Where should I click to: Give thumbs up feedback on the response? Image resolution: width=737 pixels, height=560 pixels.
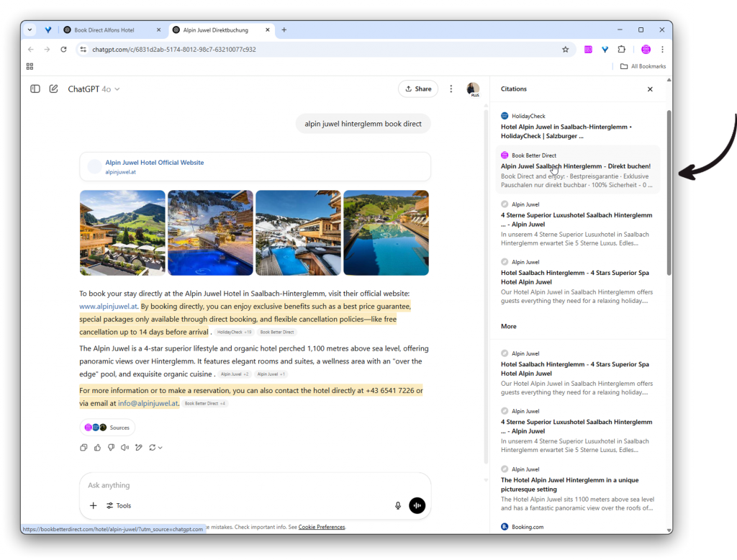(97, 447)
